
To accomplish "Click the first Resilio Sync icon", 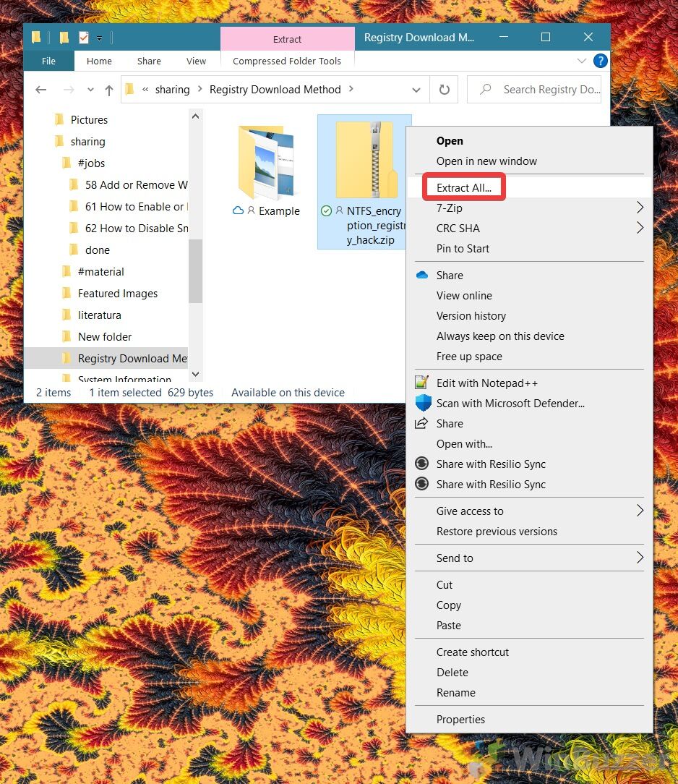I will 421,464.
